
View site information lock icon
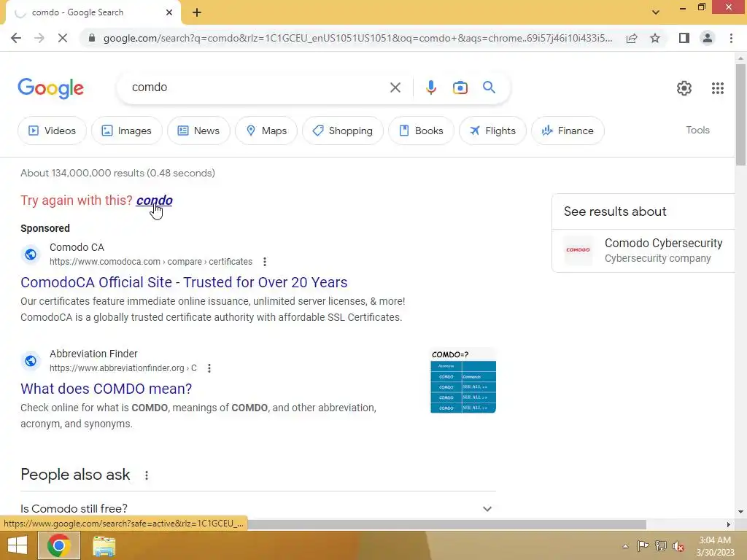point(92,38)
